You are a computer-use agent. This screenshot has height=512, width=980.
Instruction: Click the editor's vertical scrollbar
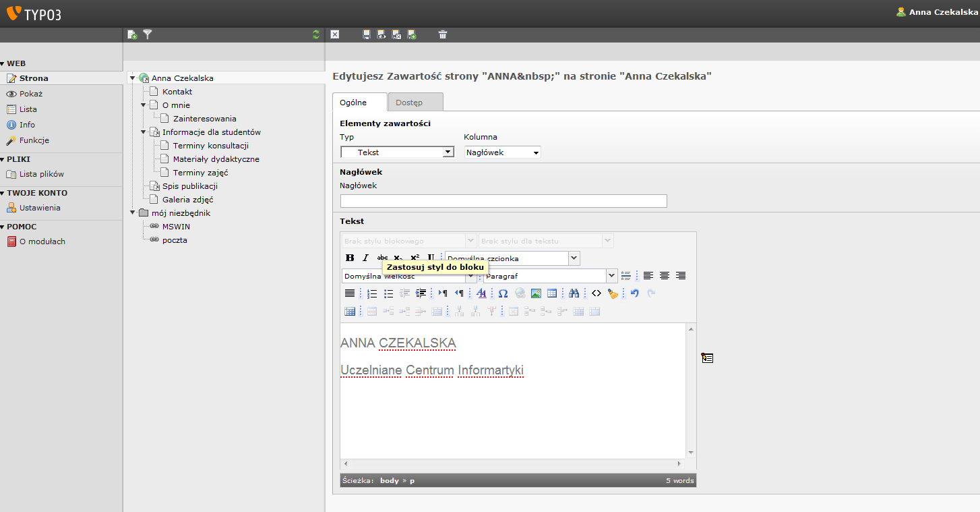point(691,391)
